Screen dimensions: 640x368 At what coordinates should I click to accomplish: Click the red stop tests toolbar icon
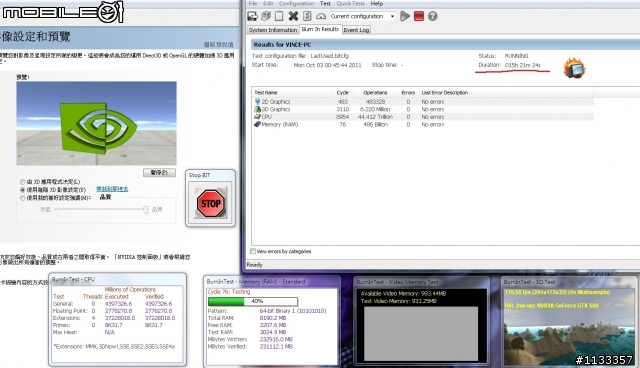(x=419, y=16)
